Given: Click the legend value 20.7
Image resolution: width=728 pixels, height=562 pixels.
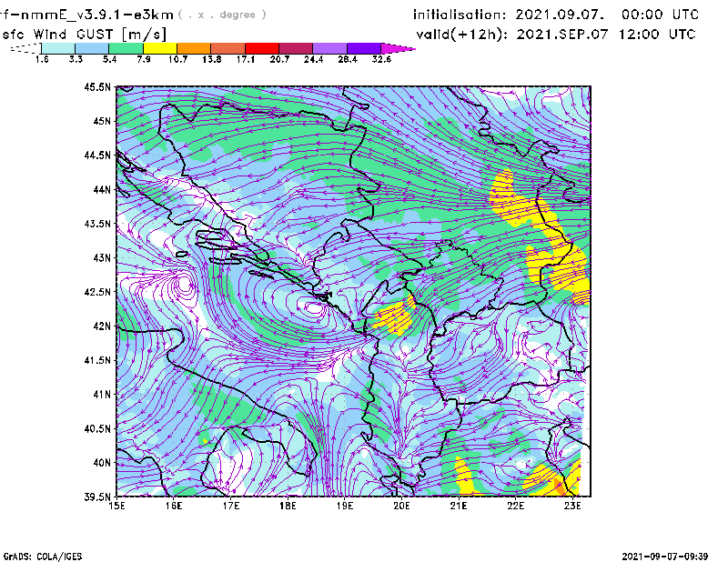Looking at the screenshot, I should tap(279, 59).
